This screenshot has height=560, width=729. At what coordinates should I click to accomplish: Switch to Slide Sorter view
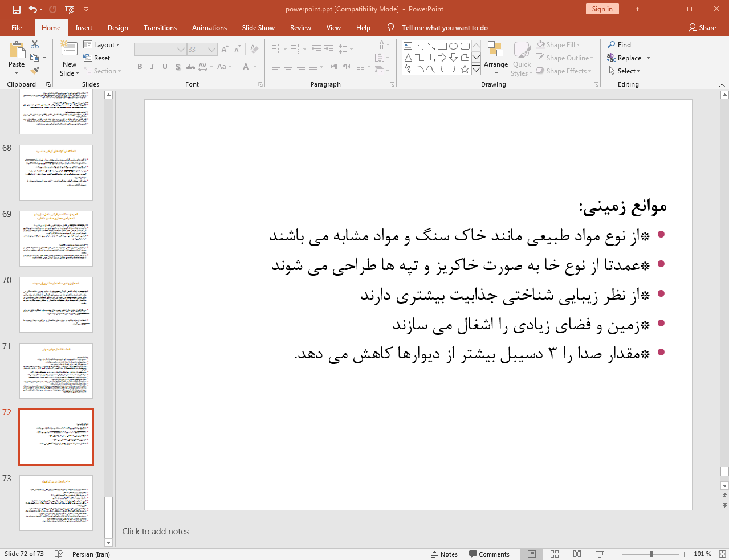pyautogui.click(x=555, y=554)
